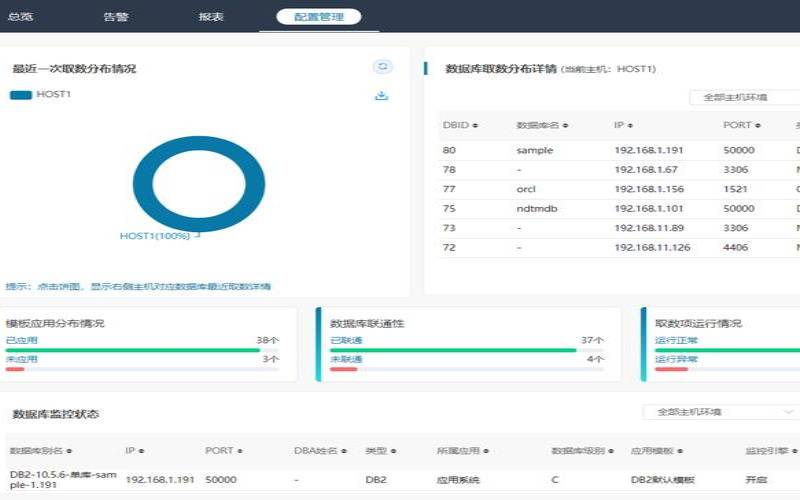The image size is (800, 500).
Task: Select IP 192.168.11.89 cell
Action: click(649, 228)
